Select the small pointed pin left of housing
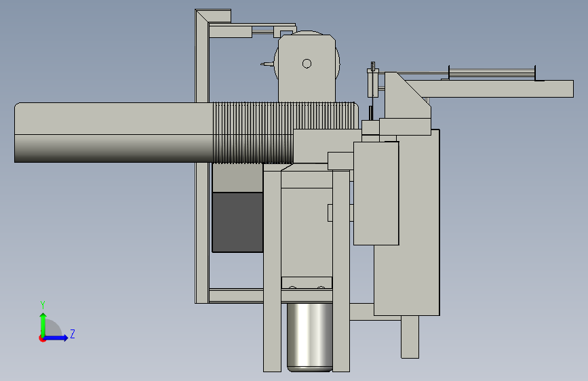The width and height of the screenshot is (588, 381). [267, 64]
